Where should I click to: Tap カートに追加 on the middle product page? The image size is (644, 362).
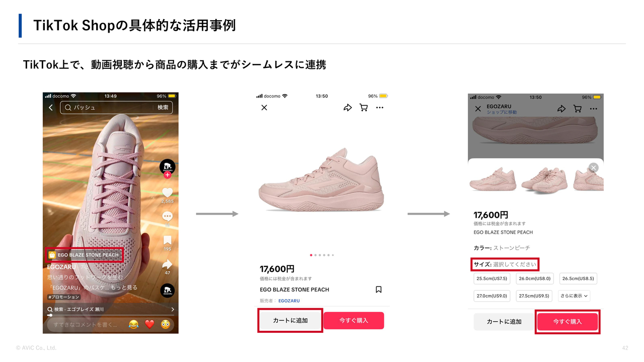(x=290, y=320)
